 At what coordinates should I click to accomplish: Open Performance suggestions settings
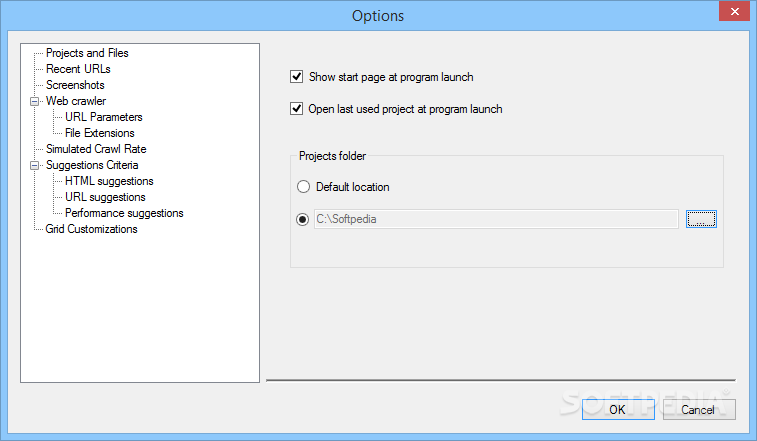click(x=124, y=213)
